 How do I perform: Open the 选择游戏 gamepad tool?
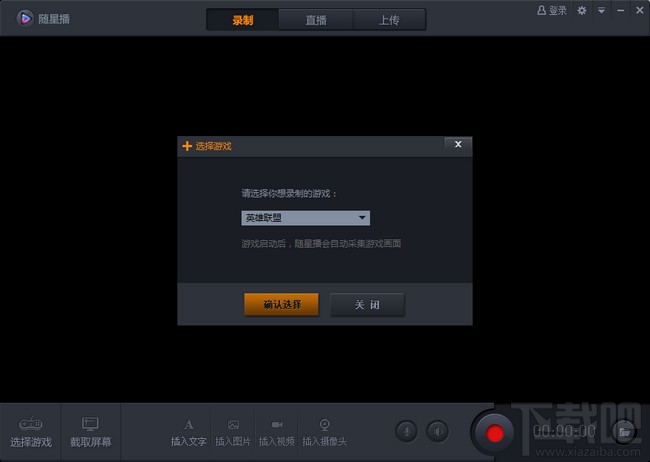31,432
